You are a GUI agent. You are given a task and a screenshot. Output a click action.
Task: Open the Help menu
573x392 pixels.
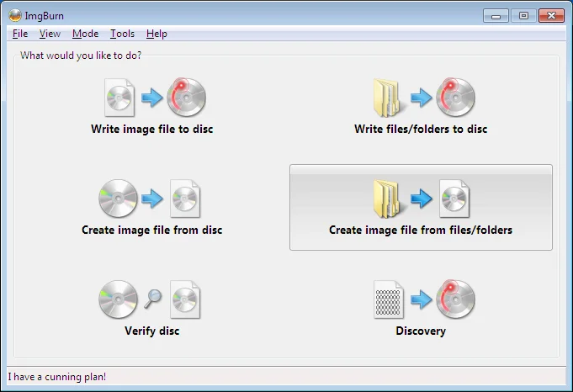pyautogui.click(x=157, y=34)
